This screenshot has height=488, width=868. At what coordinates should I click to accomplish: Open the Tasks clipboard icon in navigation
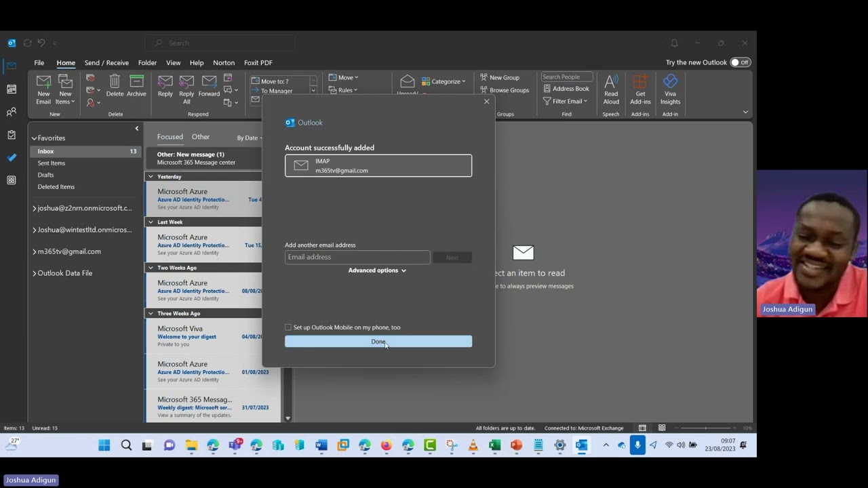tap(12, 135)
